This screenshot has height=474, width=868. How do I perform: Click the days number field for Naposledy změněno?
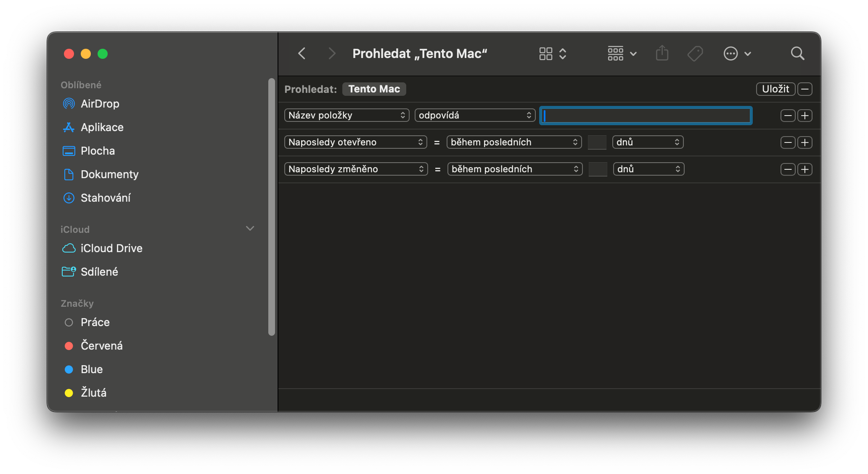(598, 169)
